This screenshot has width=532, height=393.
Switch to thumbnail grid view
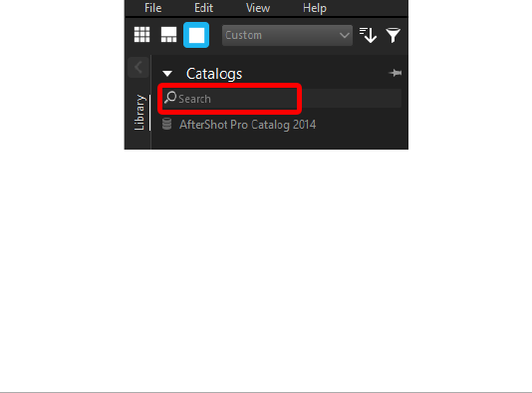tap(141, 35)
